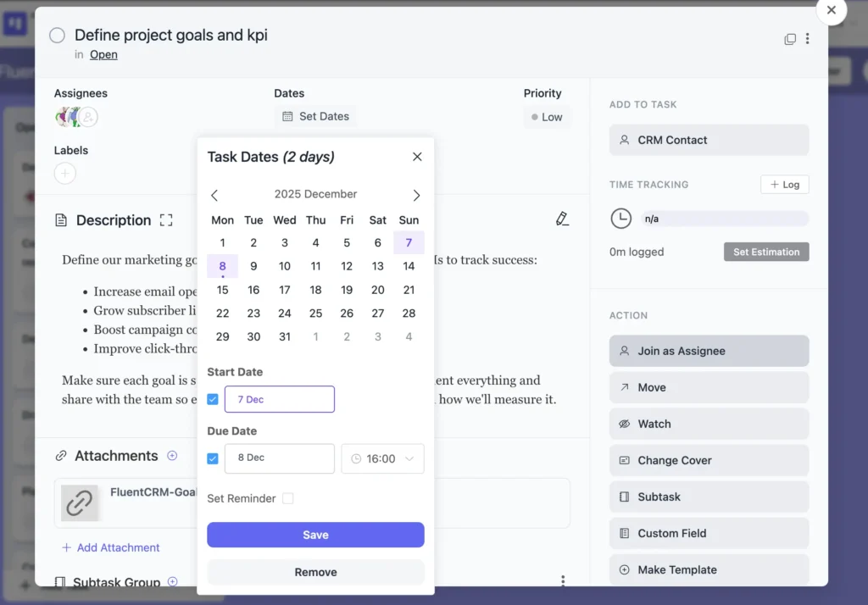Select the Move action

[709, 387]
